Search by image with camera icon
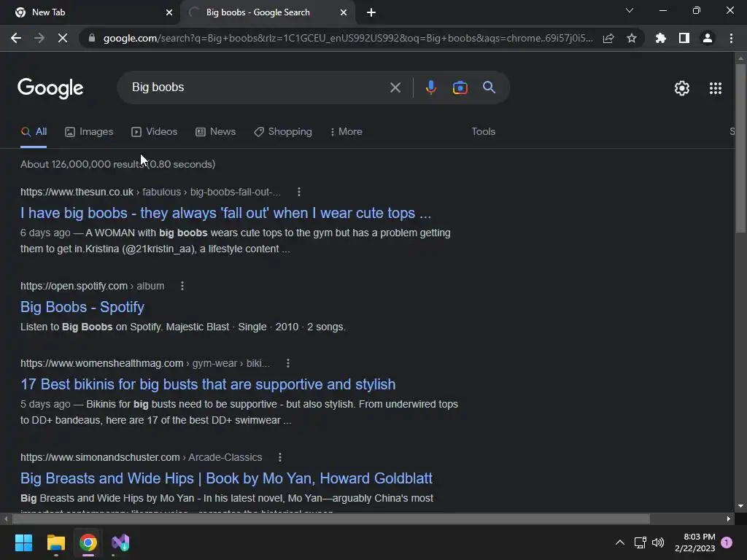Viewport: 747px width, 560px height. click(460, 87)
